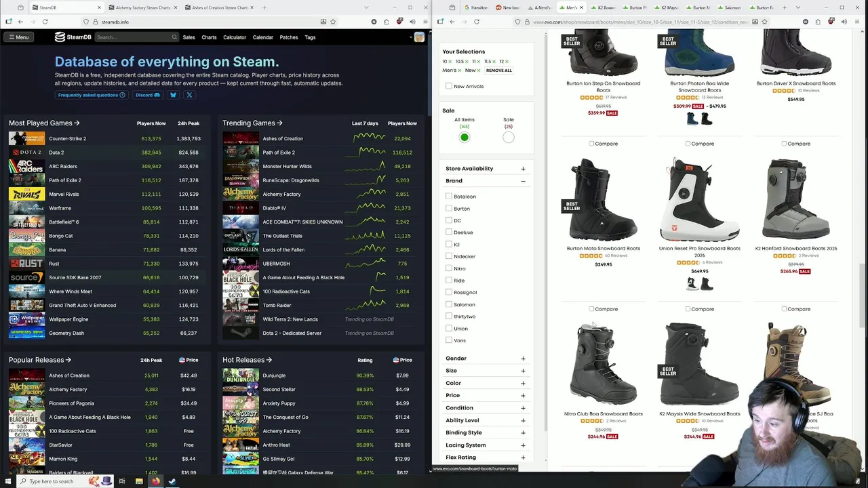Open the Patches page on SteamDB

click(289, 37)
